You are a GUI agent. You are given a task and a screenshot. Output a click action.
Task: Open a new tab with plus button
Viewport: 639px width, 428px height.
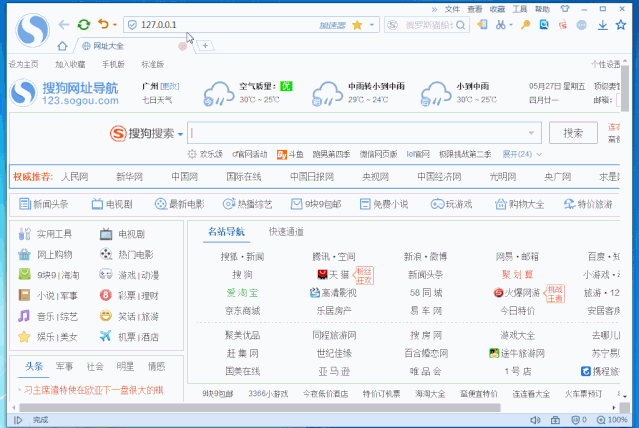(205, 46)
